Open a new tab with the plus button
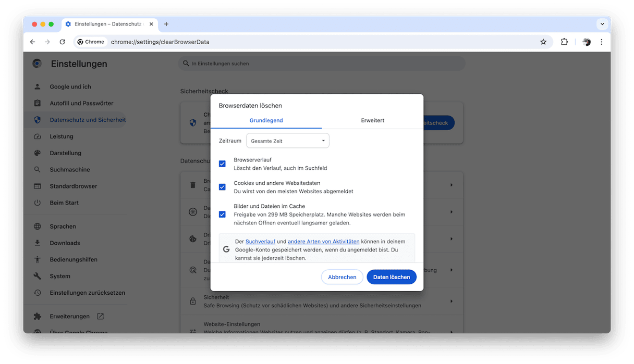The height and width of the screenshot is (364, 634). click(166, 24)
